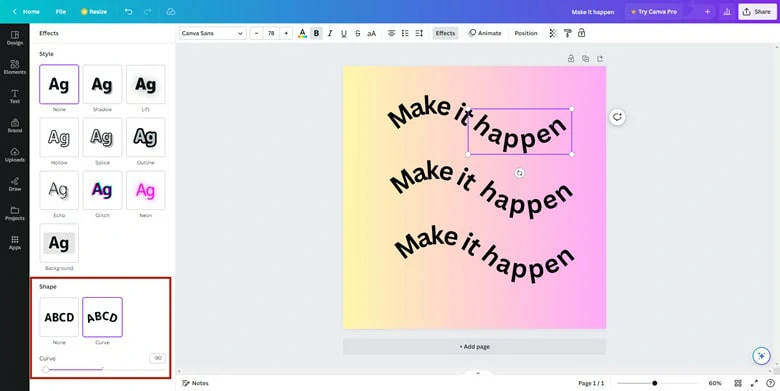Toggle bulleted list formatting
Viewport: 780px width, 391px height.
tap(405, 33)
